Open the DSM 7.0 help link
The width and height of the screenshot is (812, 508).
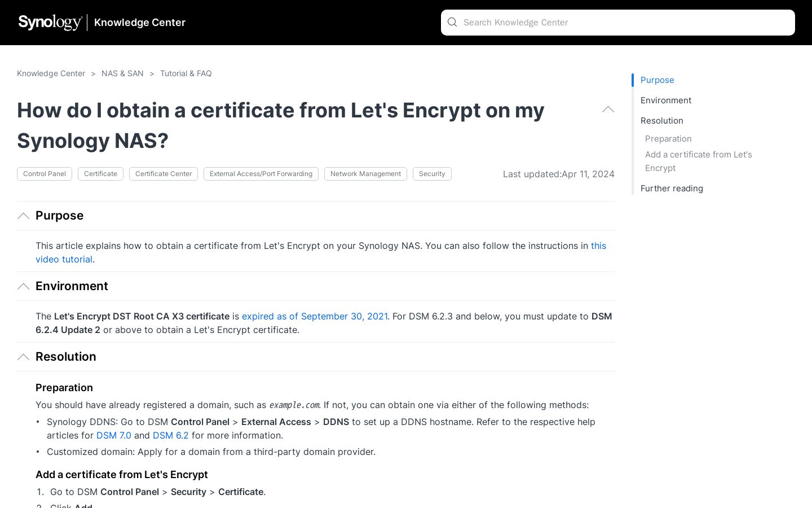click(114, 436)
